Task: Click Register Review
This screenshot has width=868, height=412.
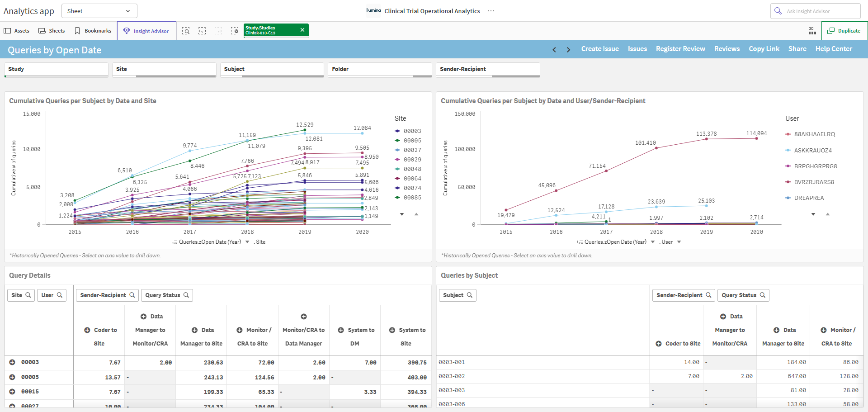Action: point(680,49)
